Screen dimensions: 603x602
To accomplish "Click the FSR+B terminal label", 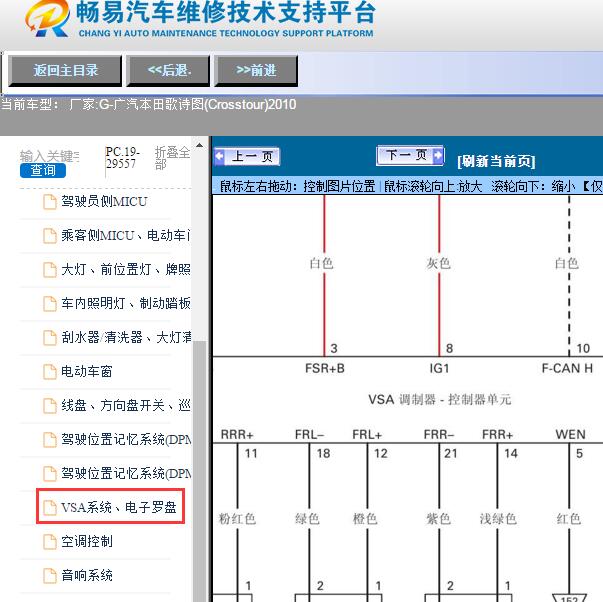I will [x=325, y=369].
